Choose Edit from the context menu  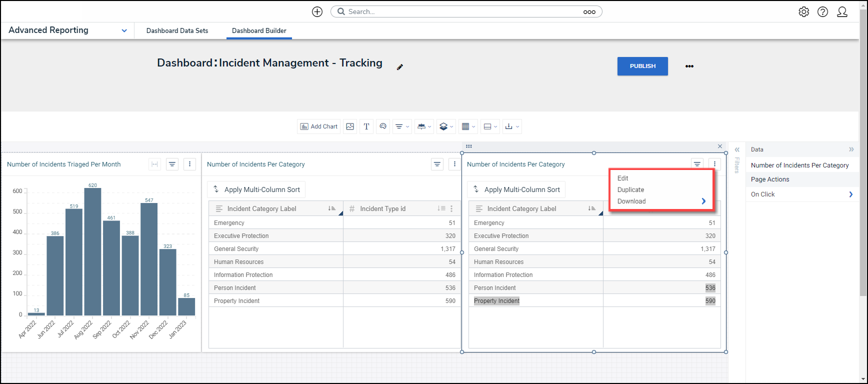coord(622,178)
